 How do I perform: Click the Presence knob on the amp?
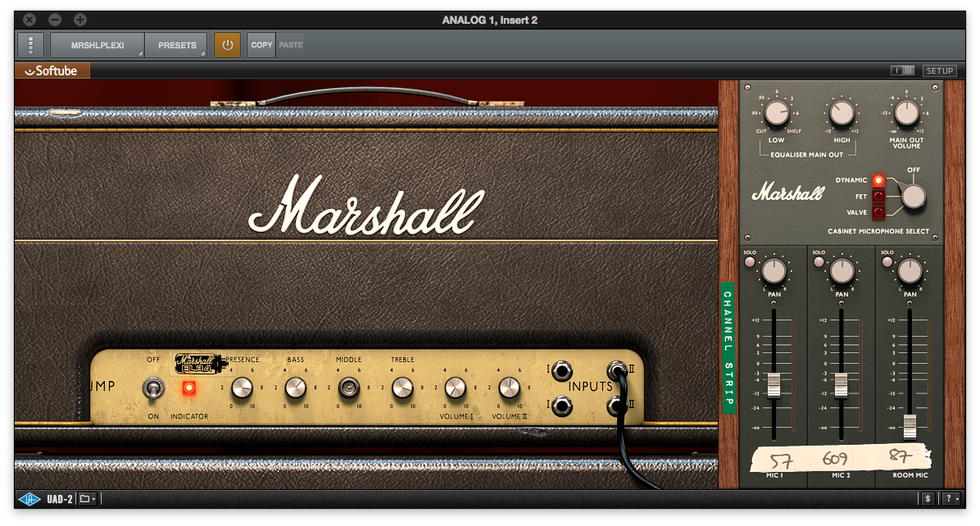click(x=242, y=388)
